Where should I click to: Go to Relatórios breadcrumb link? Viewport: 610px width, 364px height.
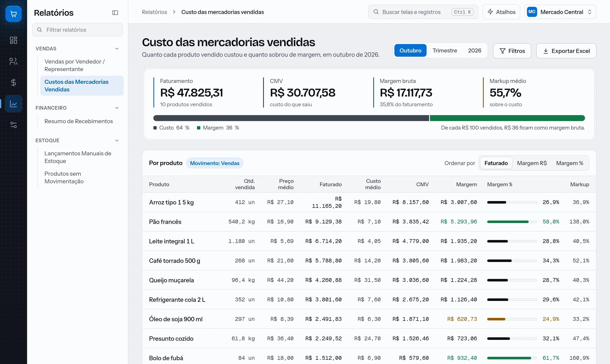coord(154,12)
